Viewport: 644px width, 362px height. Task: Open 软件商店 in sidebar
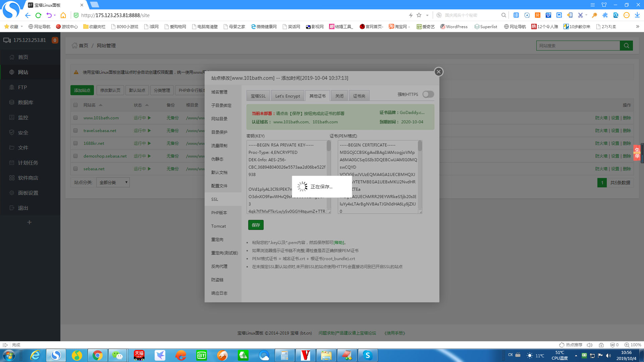click(28, 178)
